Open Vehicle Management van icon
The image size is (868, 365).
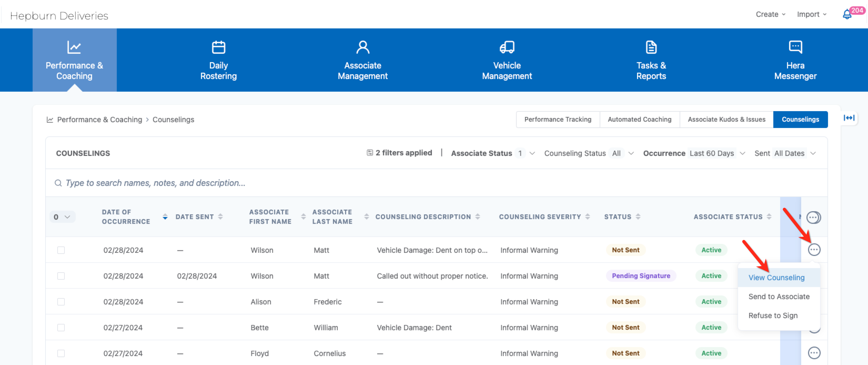point(507,47)
